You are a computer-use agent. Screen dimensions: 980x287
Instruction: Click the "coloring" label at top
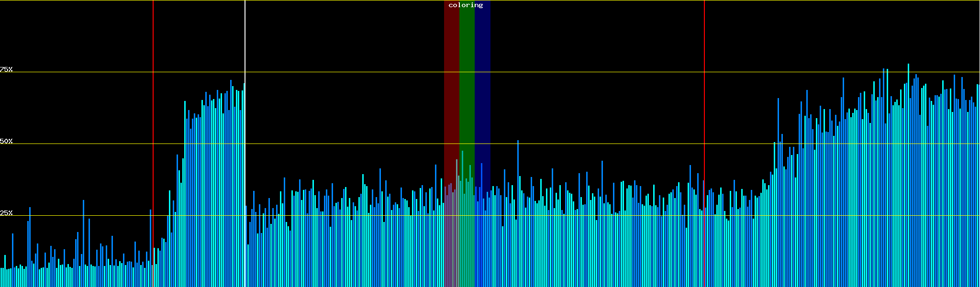(x=466, y=5)
